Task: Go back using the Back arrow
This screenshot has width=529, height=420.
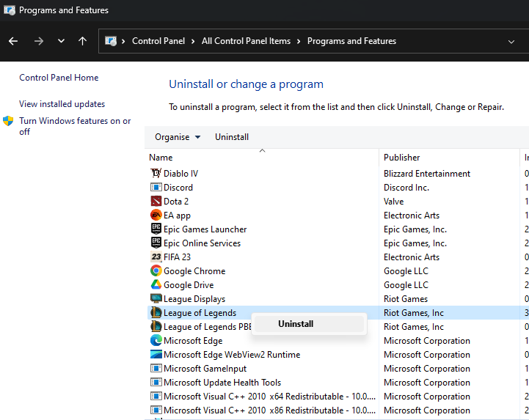Action: tap(13, 41)
